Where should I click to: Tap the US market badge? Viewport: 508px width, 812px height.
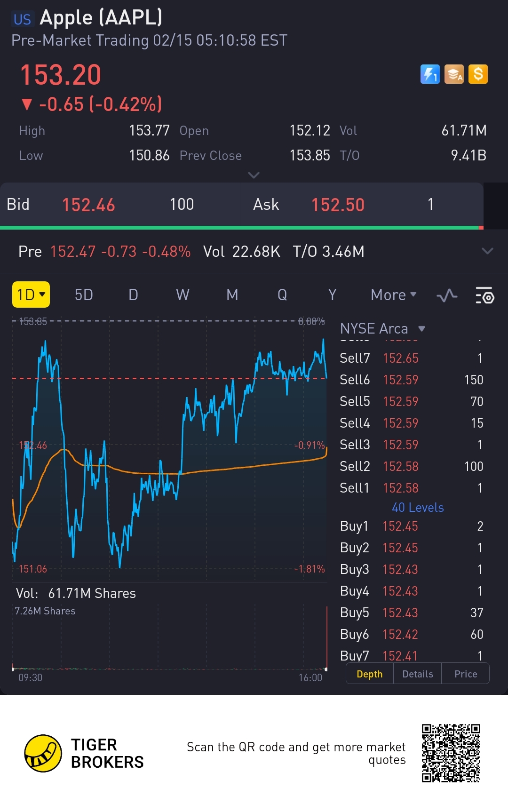[22, 19]
